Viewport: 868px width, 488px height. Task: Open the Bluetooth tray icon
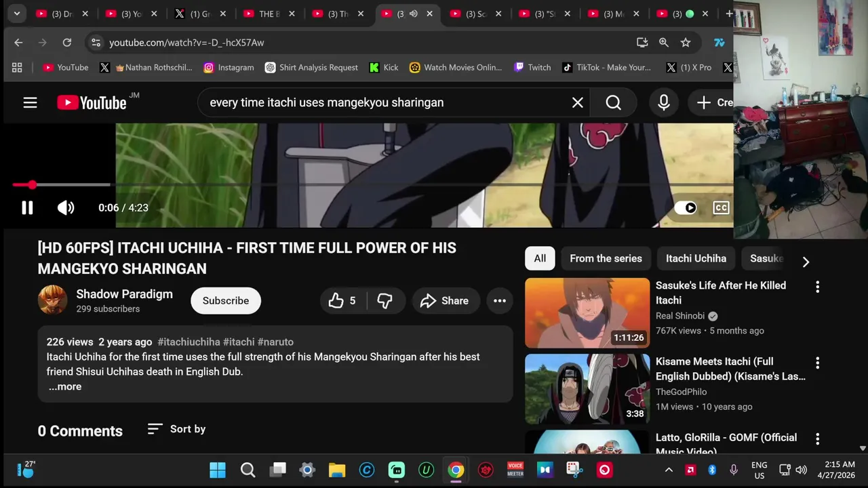[x=712, y=470]
